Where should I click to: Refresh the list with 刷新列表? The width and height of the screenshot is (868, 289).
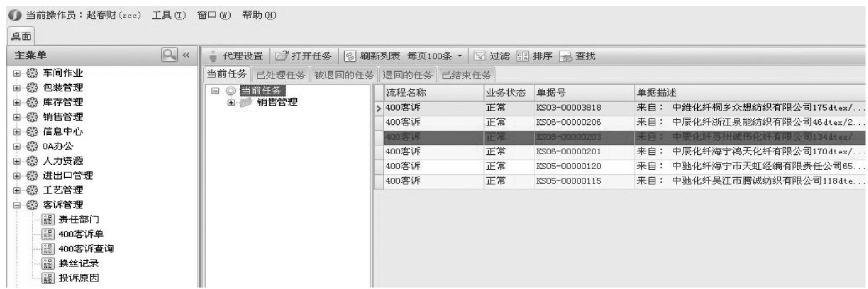pos(351,56)
